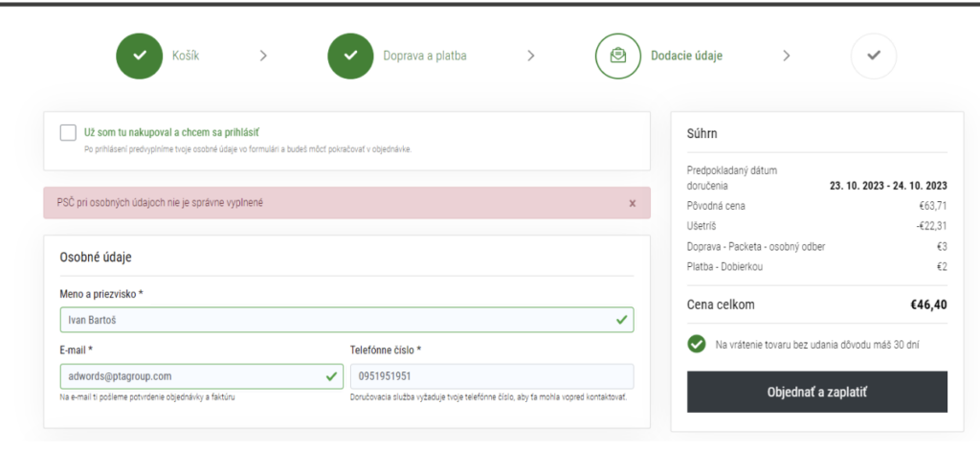
Task: Click the Cena celkom label
Action: pyautogui.click(x=721, y=305)
